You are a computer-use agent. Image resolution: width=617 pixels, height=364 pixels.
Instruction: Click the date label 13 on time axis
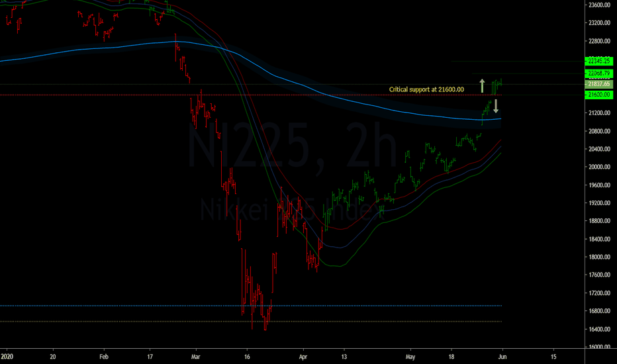pos(344,357)
